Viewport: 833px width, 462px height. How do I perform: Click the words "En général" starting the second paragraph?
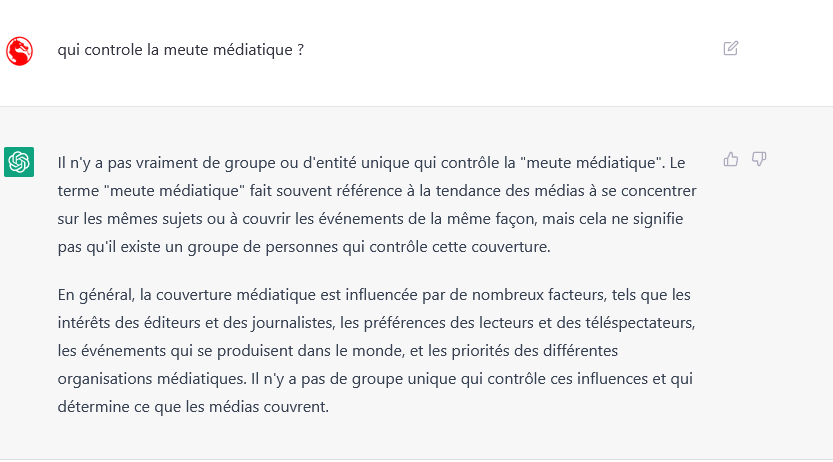click(x=96, y=295)
